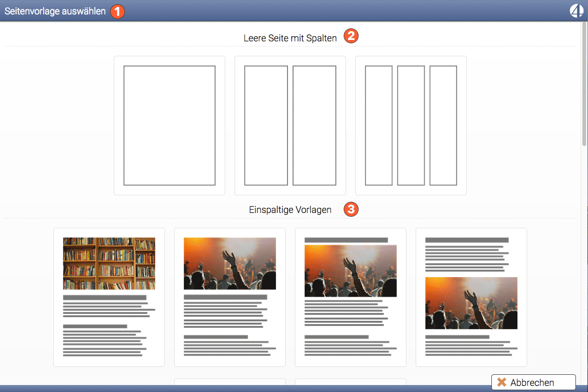Click the vertical scrollbar handle
588x392 pixels.
(x=584, y=84)
